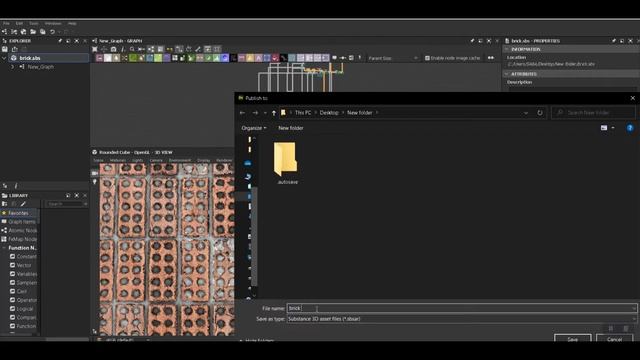Open the Materials menu in 3D View
Viewport: 640px width, 360px height.
coord(118,160)
